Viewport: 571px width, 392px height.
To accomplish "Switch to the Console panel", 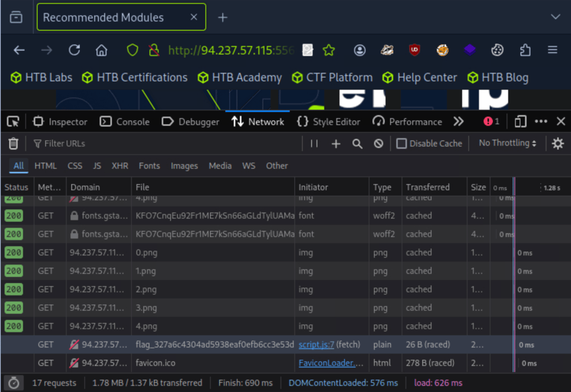I will (x=124, y=122).
